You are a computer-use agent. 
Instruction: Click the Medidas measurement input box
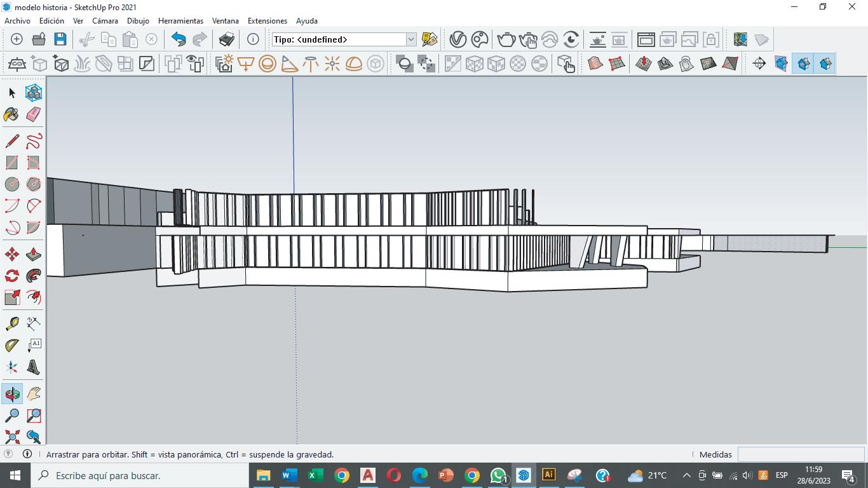800,454
